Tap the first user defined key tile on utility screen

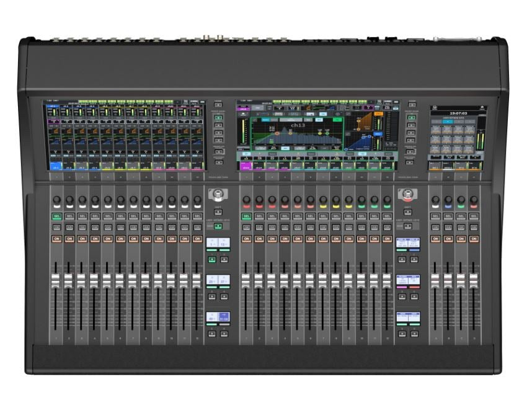[436, 130]
